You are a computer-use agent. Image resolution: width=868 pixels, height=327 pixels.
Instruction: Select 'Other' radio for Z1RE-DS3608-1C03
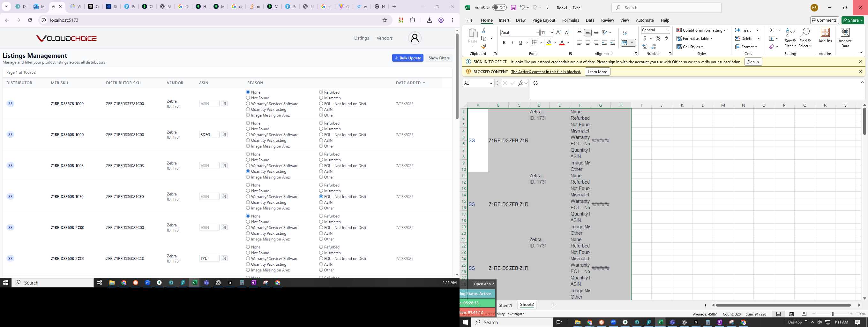click(321, 177)
